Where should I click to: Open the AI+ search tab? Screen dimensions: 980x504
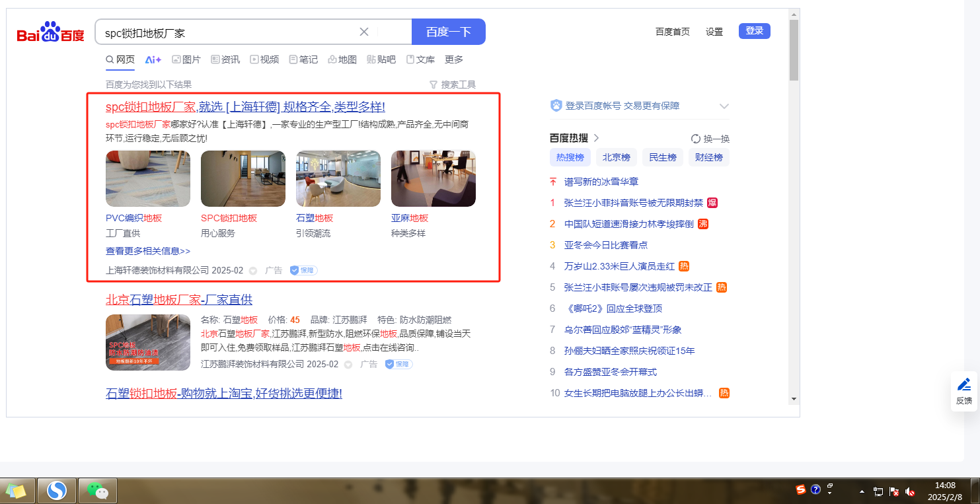[x=153, y=59]
